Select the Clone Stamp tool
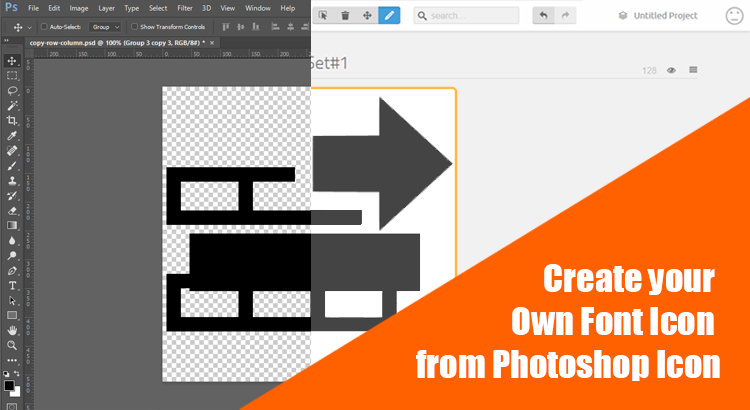Screen dimensions: 750x410 12,181
